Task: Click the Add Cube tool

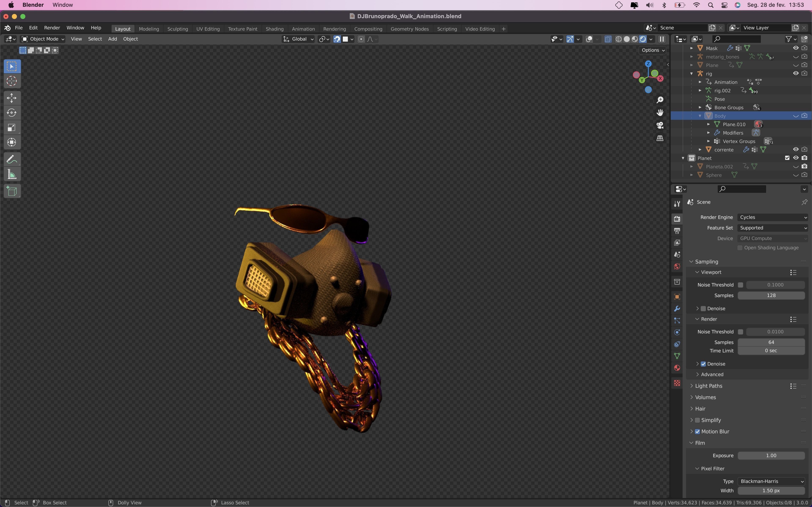Action: pos(12,191)
